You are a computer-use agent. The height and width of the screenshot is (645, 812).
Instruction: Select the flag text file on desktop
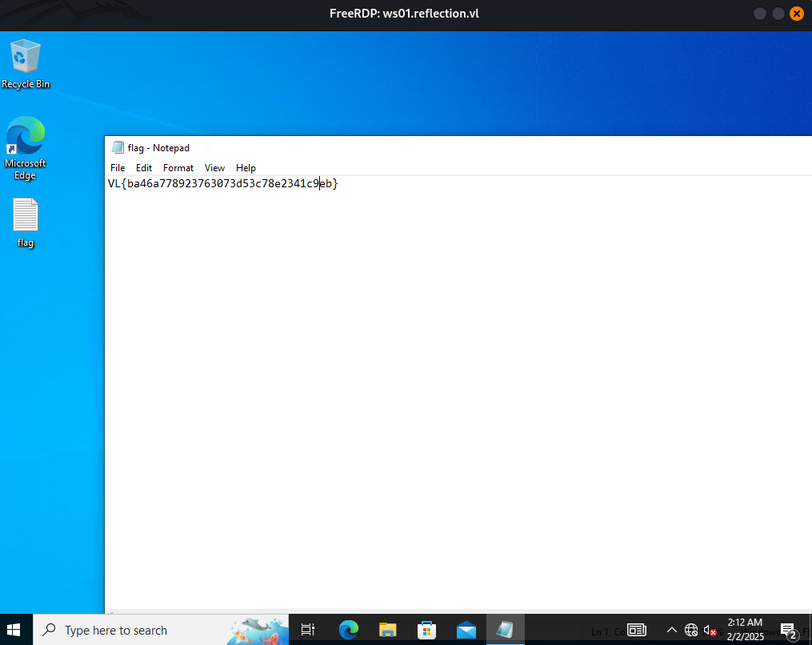click(25, 222)
